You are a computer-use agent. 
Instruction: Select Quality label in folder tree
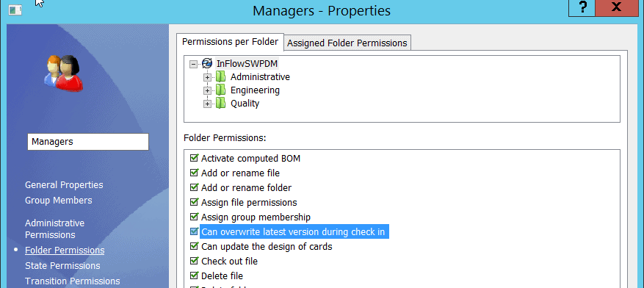[x=245, y=103]
